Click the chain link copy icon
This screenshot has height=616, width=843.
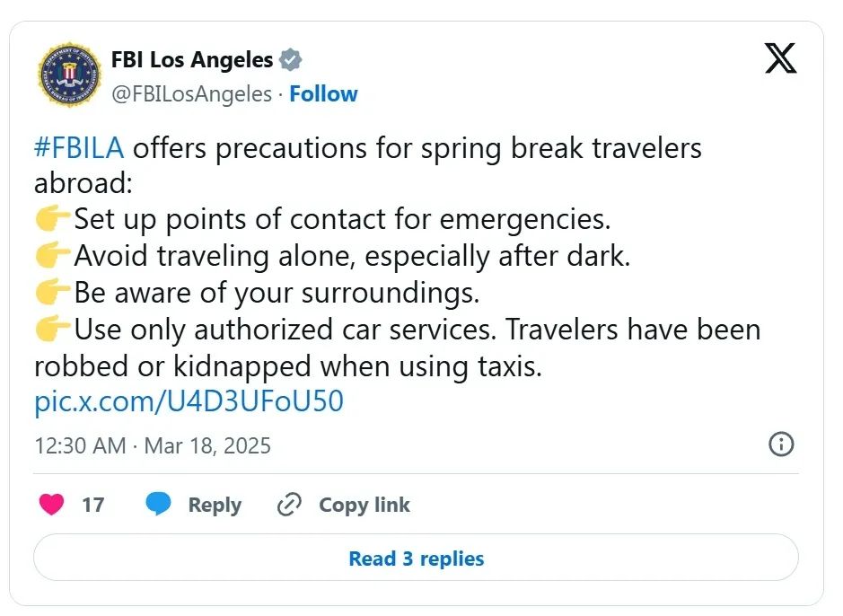(x=289, y=504)
